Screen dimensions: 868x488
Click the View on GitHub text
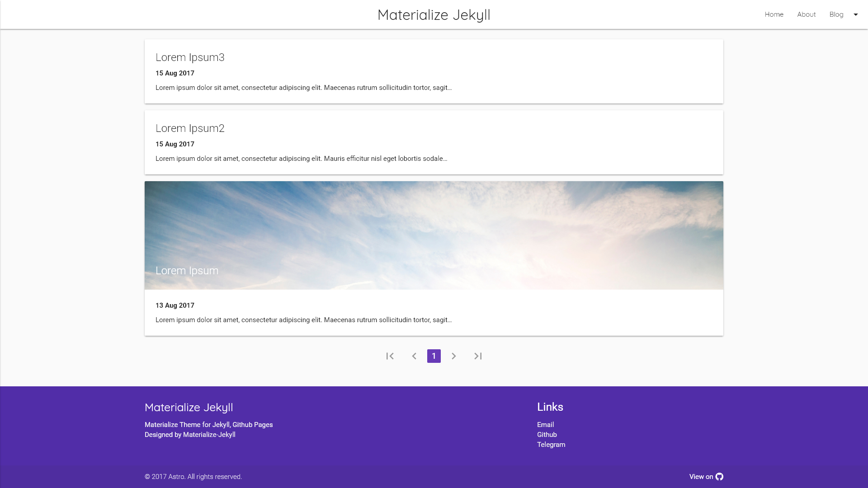[701, 477]
